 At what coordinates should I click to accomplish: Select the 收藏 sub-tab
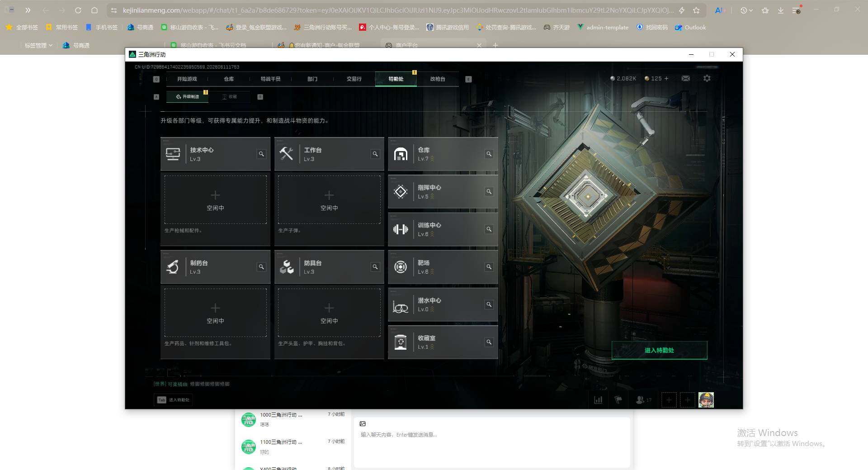(230, 96)
